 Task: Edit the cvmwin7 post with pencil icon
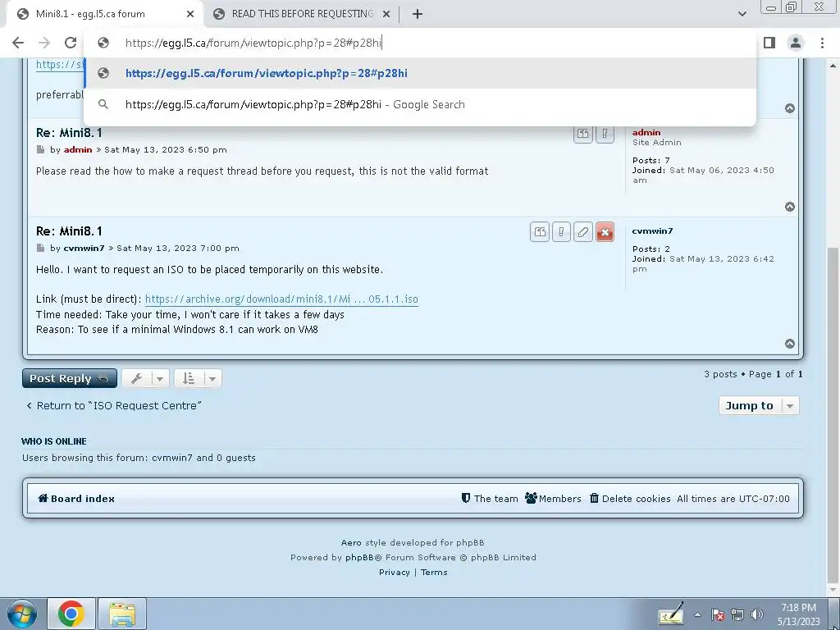point(583,232)
